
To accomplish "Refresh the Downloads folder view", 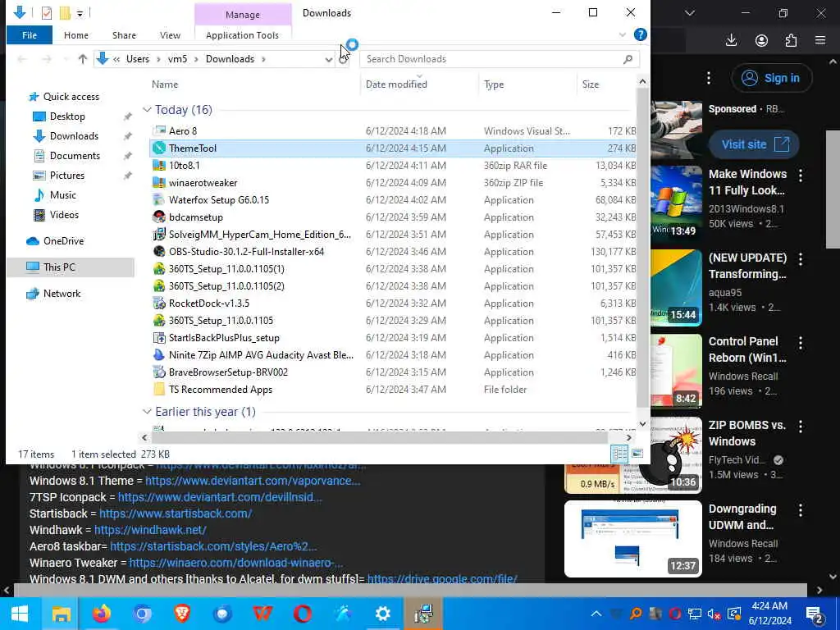I will click(x=344, y=59).
